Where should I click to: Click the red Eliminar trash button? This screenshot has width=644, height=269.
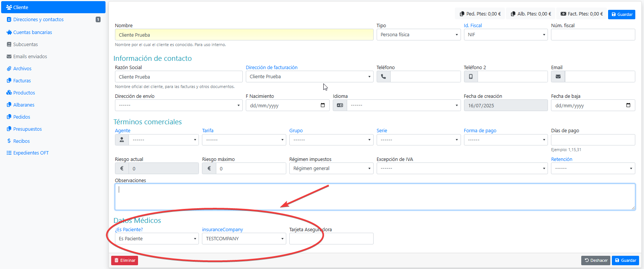tap(124, 260)
